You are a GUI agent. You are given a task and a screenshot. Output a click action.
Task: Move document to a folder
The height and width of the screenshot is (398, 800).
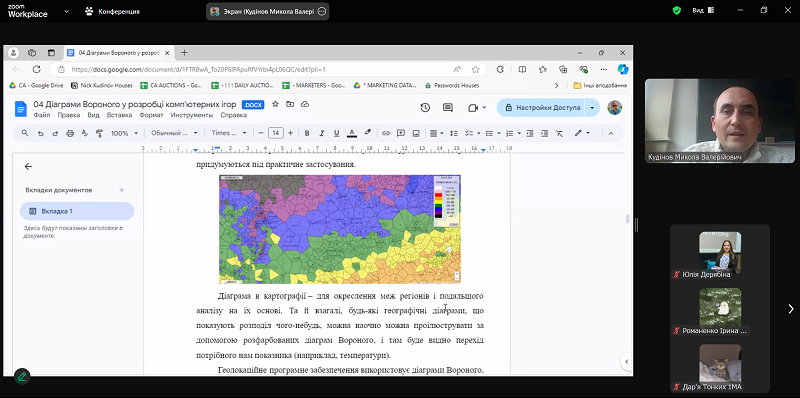click(290, 104)
